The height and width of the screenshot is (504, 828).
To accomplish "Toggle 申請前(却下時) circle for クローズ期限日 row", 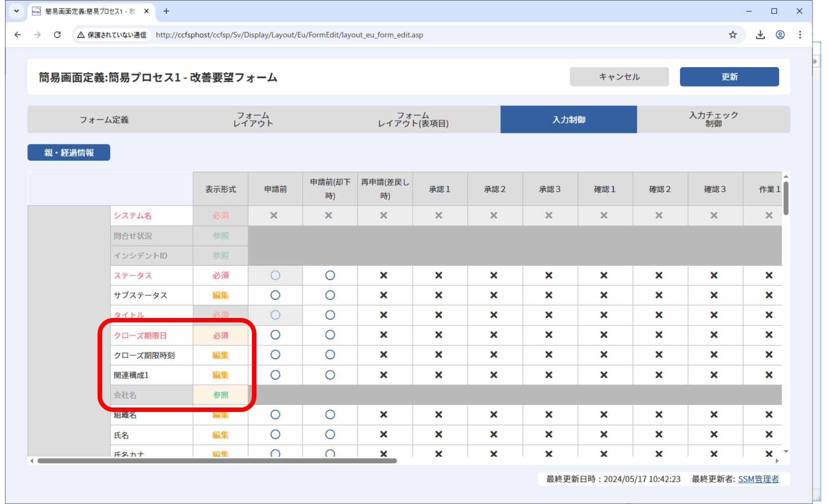I will (330, 335).
